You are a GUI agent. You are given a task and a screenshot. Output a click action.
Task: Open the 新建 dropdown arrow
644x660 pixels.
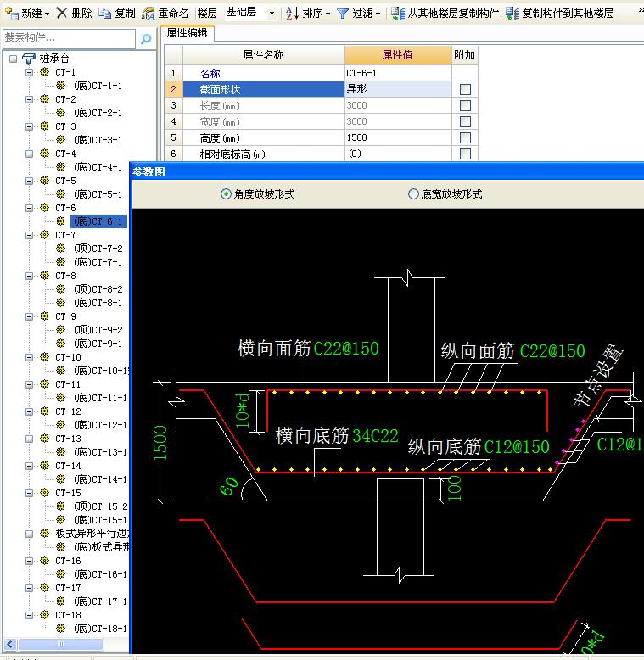(x=48, y=14)
